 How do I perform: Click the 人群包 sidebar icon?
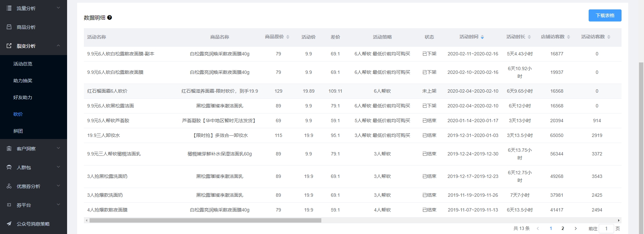pyautogui.click(x=9, y=167)
